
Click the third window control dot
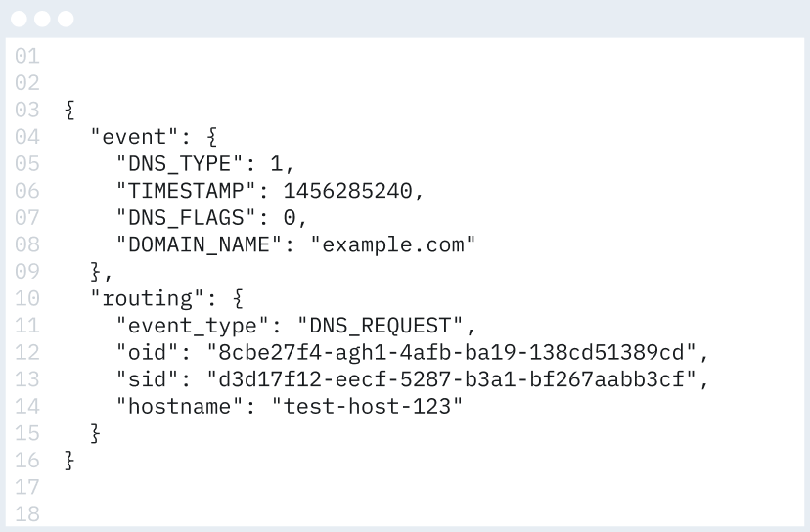click(x=66, y=20)
